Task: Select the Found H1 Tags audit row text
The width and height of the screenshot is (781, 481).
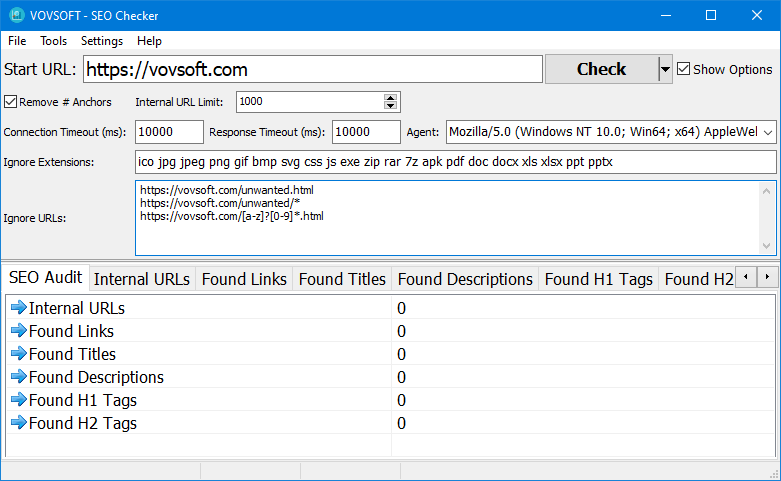Action: (83, 400)
